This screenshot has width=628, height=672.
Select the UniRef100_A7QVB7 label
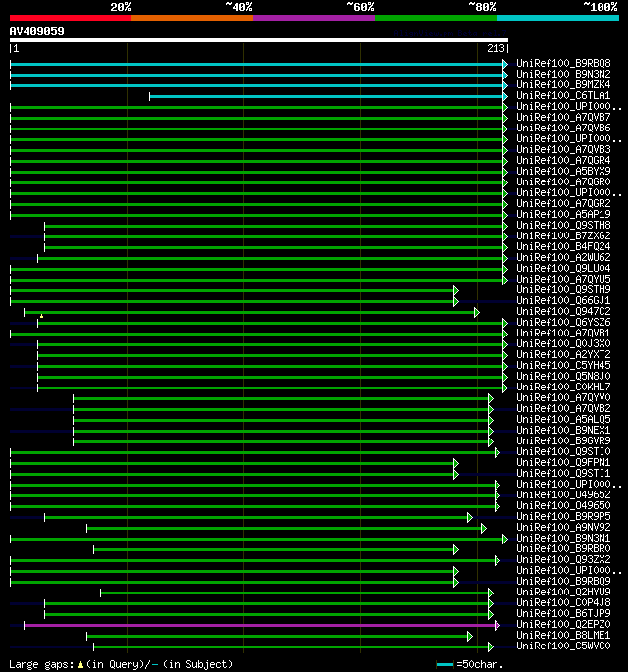[563, 118]
